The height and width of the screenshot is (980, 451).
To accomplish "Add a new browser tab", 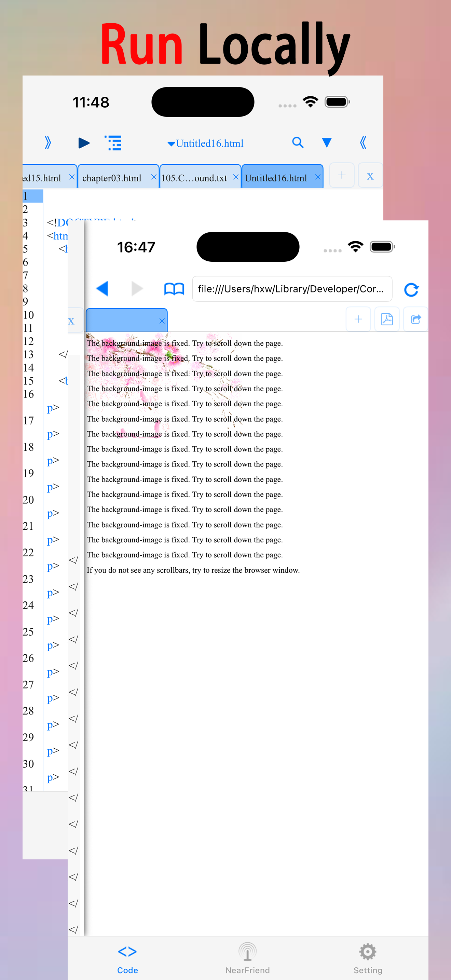I will point(358,319).
